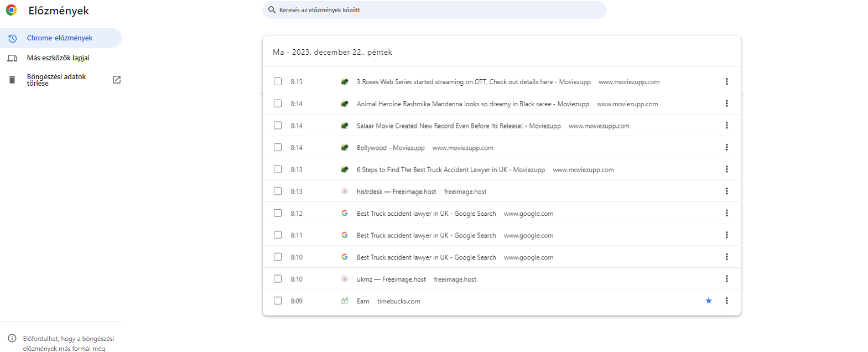Open more actions for the 8:10 Google Search entry
The height and width of the screenshot is (352, 868).
[x=726, y=257]
